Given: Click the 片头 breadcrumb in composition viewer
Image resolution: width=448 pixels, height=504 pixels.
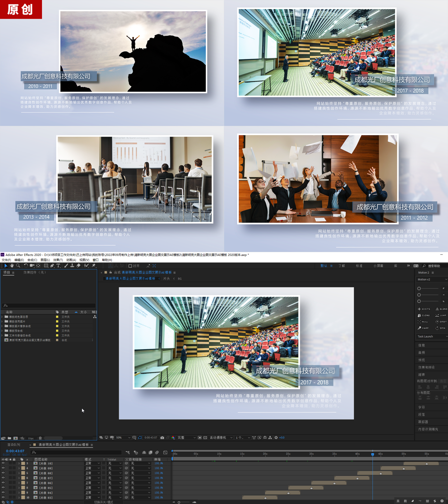Looking at the screenshot, I should tap(166, 279).
